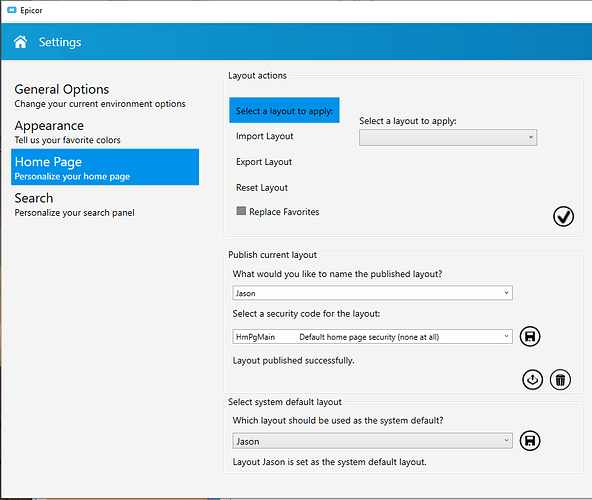Delete the published layout with the trash icon
The height and width of the screenshot is (500, 592).
point(560,380)
